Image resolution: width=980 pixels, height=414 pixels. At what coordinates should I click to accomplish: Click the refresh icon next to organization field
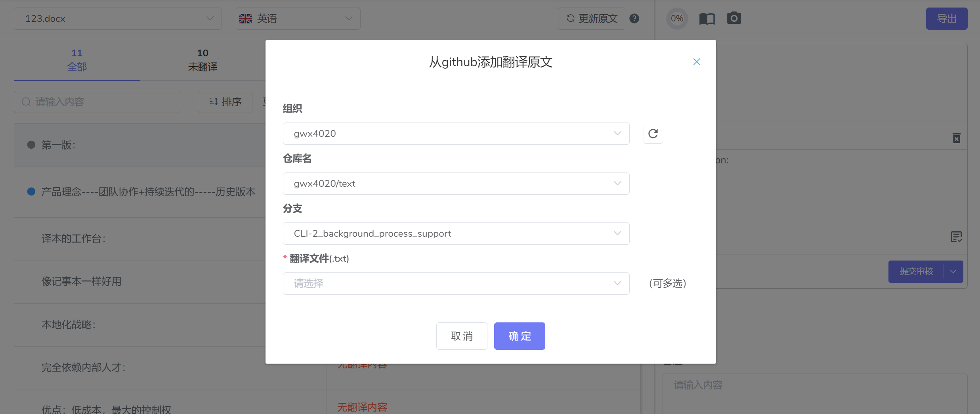(x=653, y=134)
